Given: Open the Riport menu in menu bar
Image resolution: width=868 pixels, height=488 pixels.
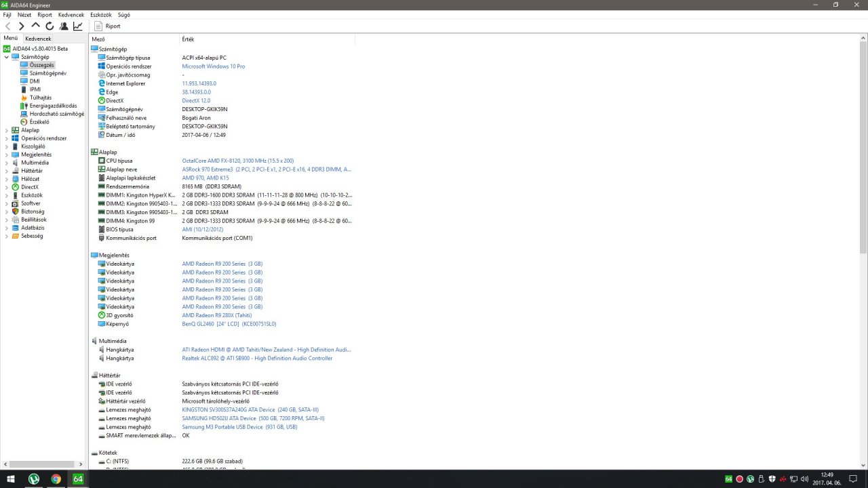Looking at the screenshot, I should tap(45, 14).
